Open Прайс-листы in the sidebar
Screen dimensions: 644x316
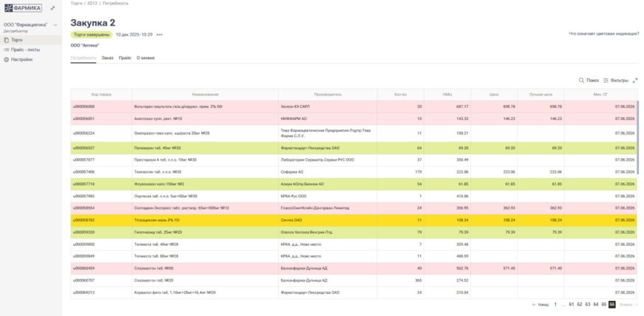25,50
